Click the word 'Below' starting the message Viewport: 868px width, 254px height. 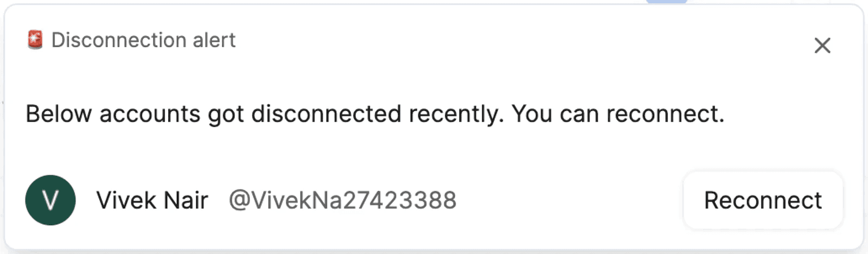click(x=59, y=114)
